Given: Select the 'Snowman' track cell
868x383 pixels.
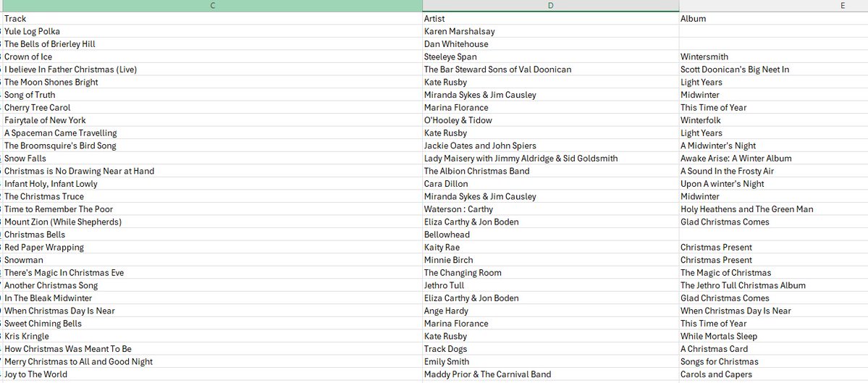Looking at the screenshot, I should (x=213, y=260).
